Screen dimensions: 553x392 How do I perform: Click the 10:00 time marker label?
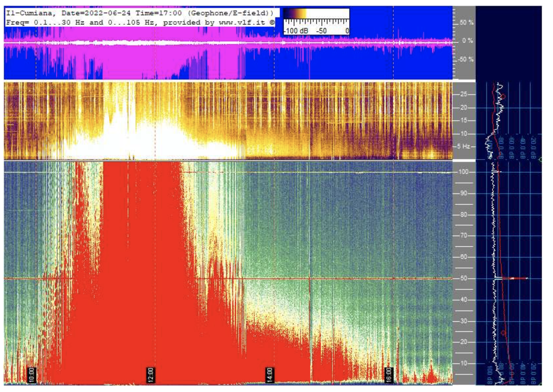[31, 375]
